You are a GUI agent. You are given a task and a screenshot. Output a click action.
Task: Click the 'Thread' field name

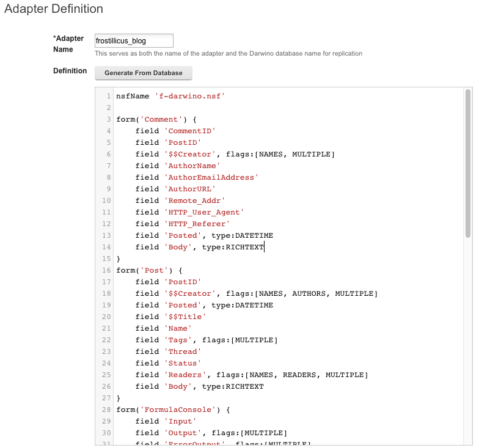183,352
